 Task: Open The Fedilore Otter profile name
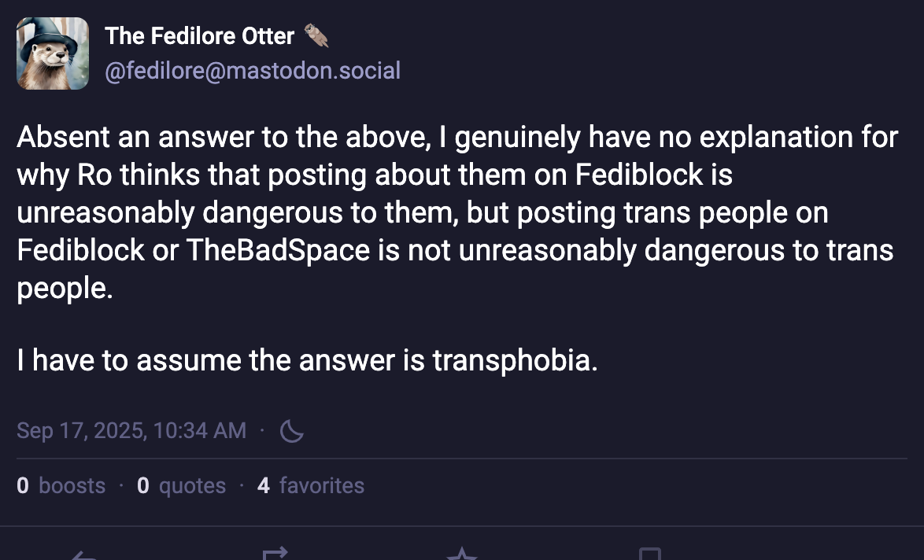[200, 35]
